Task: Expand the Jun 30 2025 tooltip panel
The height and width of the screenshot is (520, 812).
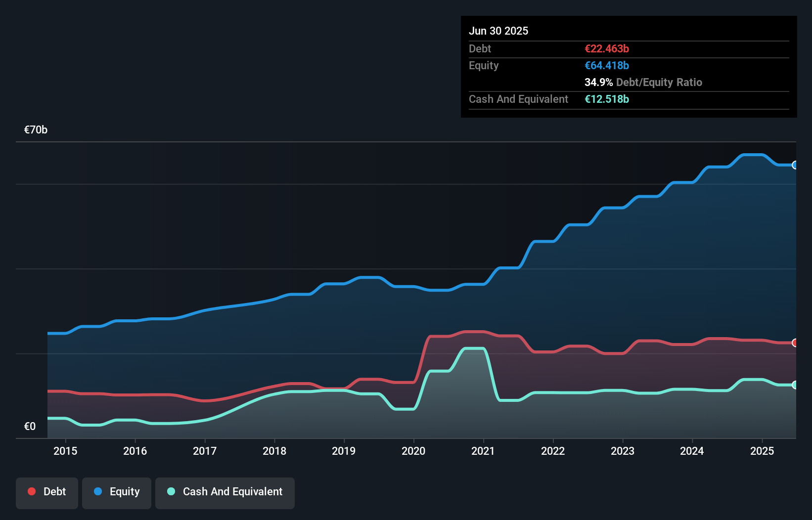Action: 499,31
